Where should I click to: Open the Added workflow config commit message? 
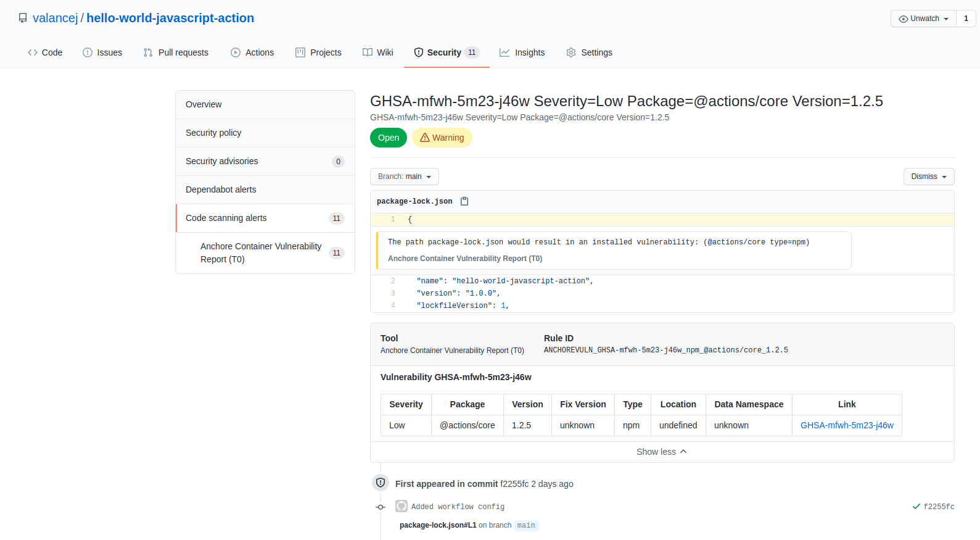pos(458,507)
